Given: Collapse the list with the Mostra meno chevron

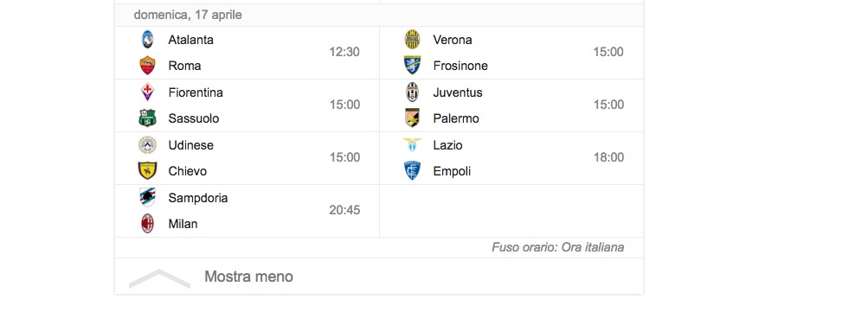Looking at the screenshot, I should [159, 278].
